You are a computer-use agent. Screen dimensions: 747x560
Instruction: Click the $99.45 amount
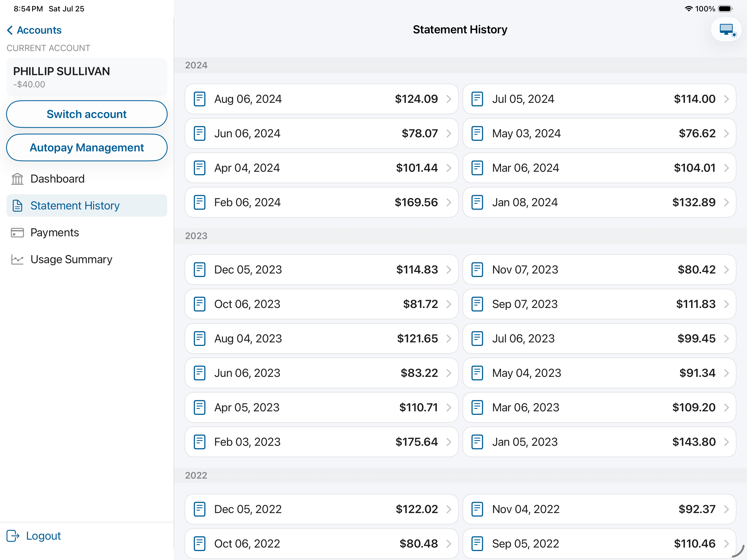click(x=697, y=339)
